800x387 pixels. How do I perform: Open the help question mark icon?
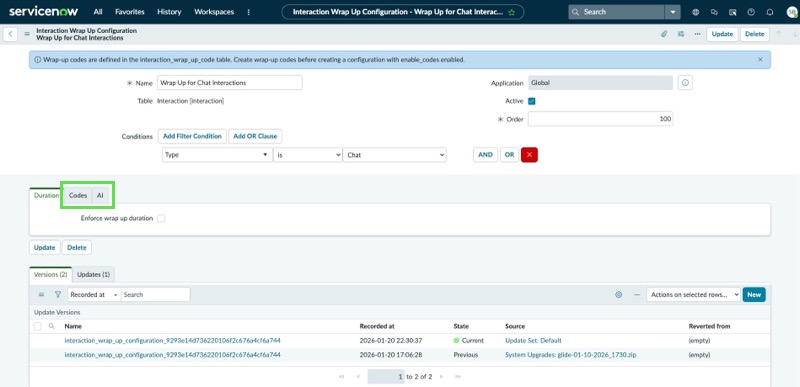point(751,12)
